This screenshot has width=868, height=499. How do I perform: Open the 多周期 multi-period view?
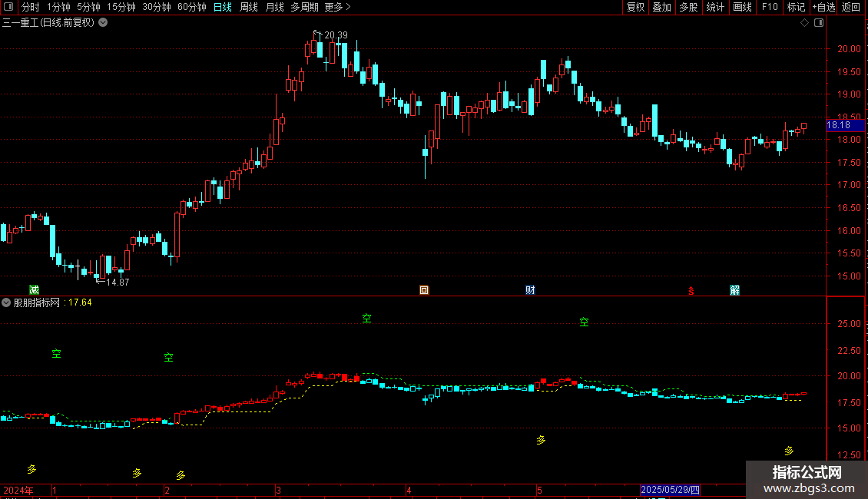point(304,7)
